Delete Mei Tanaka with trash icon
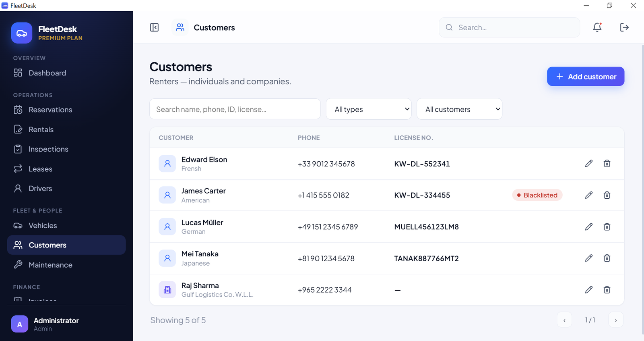The image size is (644, 341). pos(607,258)
